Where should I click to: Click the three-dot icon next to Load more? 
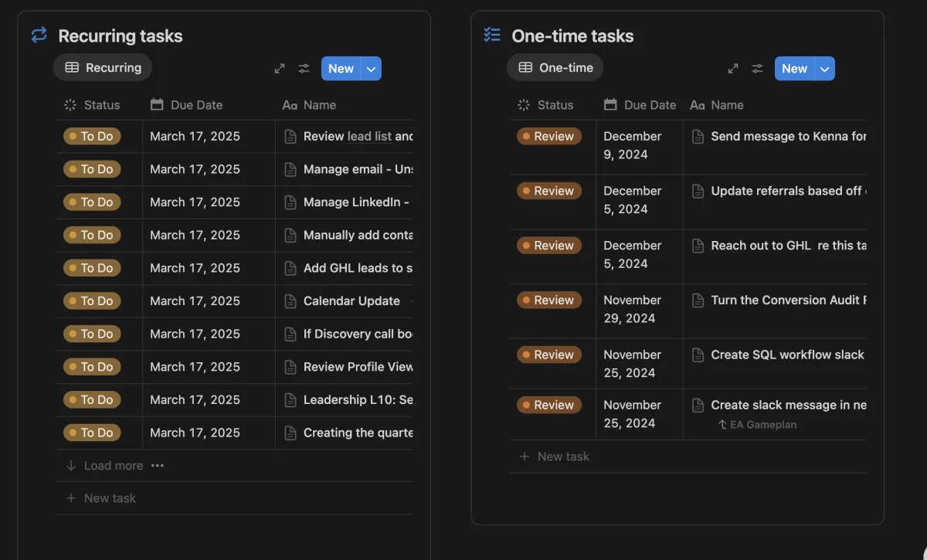[x=158, y=466]
